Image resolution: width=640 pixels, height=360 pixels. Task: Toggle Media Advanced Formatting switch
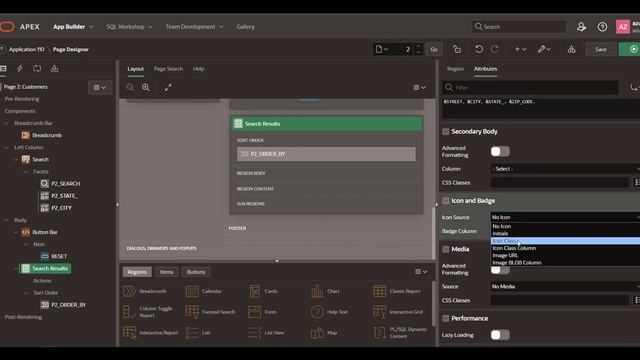point(500,270)
